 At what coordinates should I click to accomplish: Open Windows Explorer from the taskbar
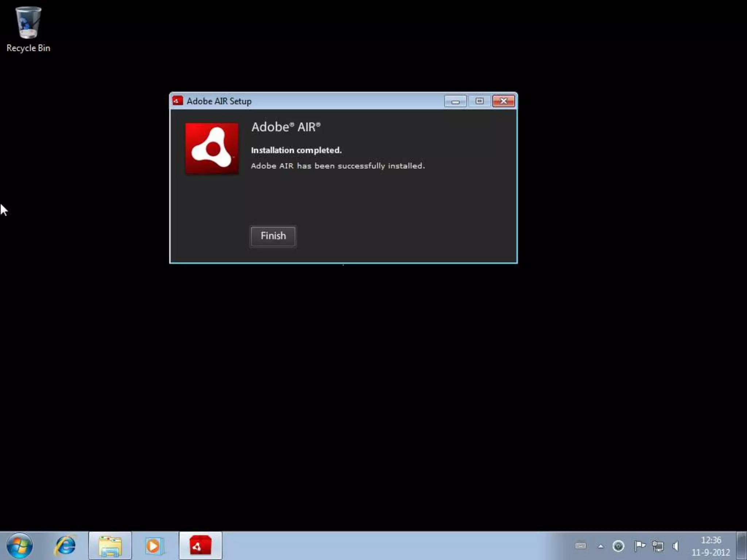tap(110, 546)
